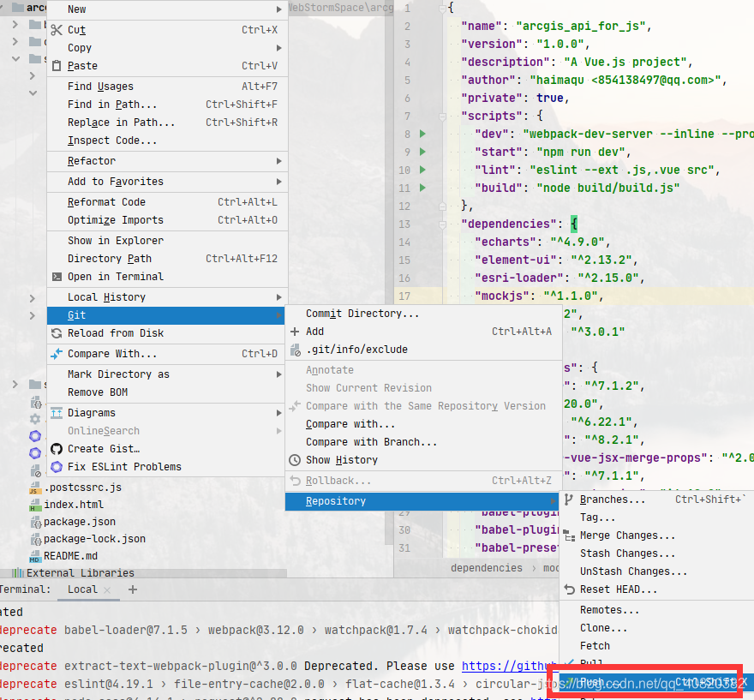This screenshot has width=754, height=700.
Task: Choose Compare with Branch entry
Action: click(x=423, y=442)
